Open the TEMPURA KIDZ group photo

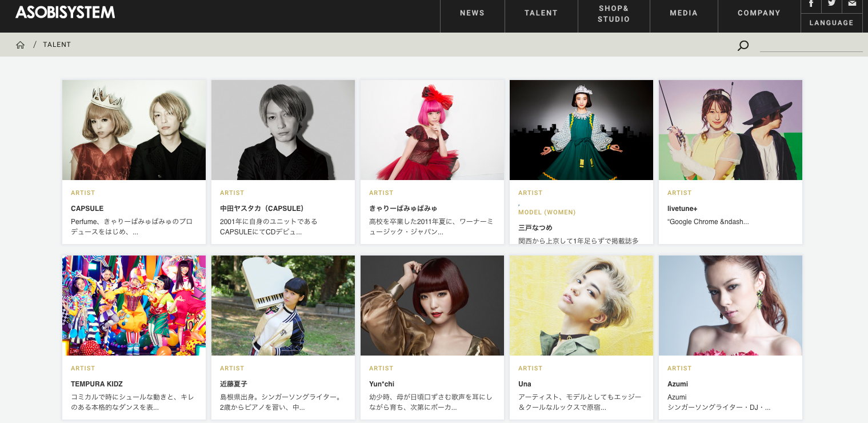point(134,305)
